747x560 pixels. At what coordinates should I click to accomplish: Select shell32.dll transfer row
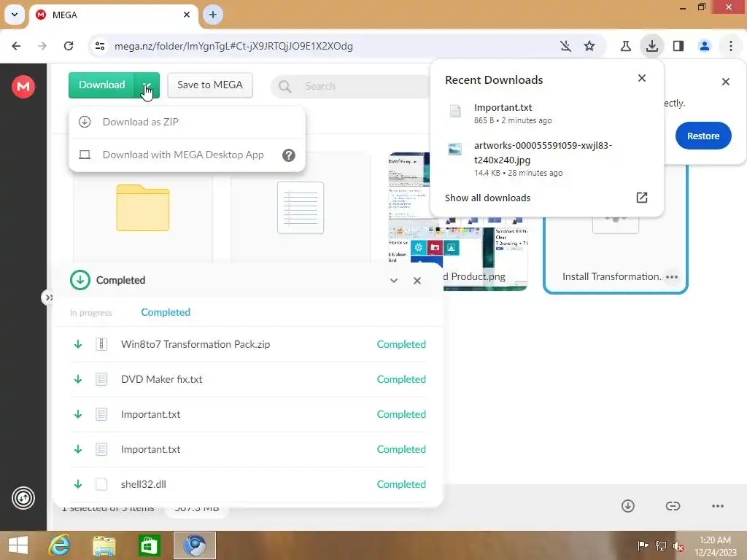[248, 484]
